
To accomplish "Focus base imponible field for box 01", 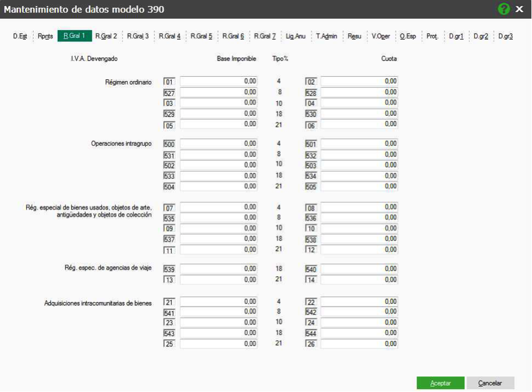I will click(x=219, y=81).
